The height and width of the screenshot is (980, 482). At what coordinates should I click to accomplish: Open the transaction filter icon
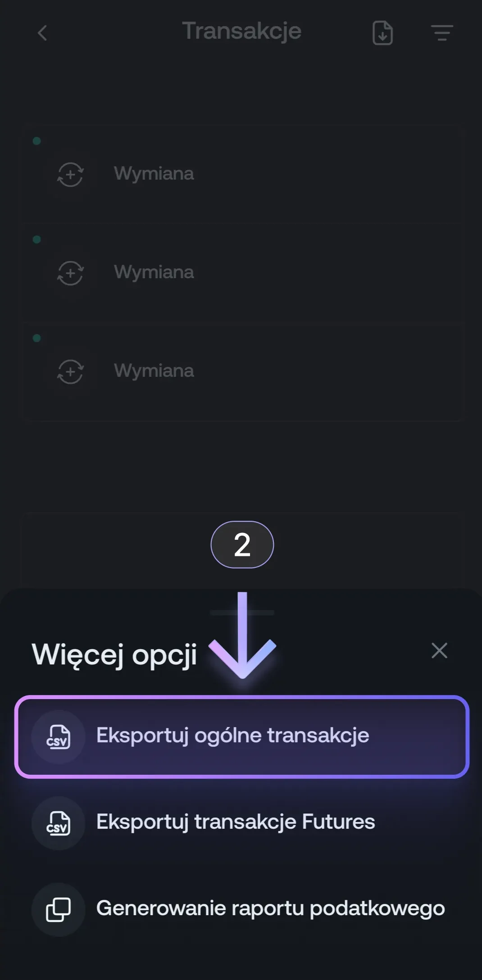[442, 32]
